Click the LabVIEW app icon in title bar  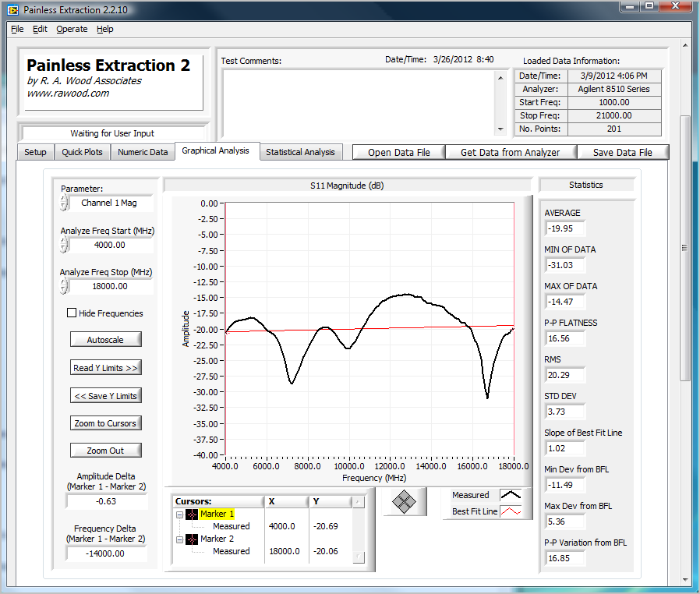point(12,10)
